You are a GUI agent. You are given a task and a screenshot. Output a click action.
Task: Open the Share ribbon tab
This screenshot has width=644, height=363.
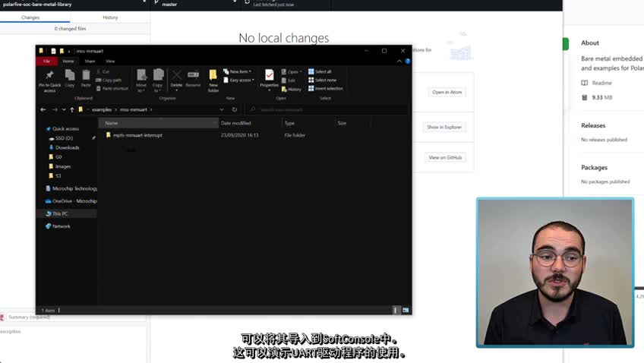click(x=90, y=61)
